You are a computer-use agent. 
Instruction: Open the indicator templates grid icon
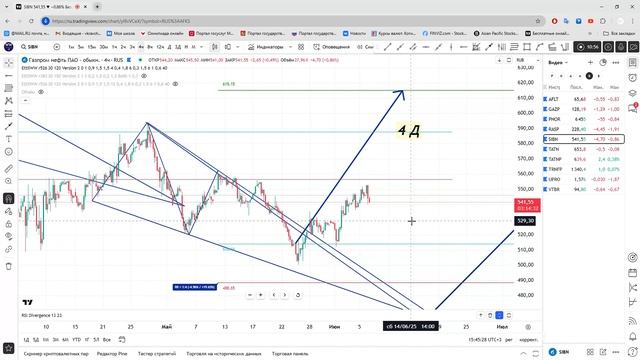(x=301, y=47)
